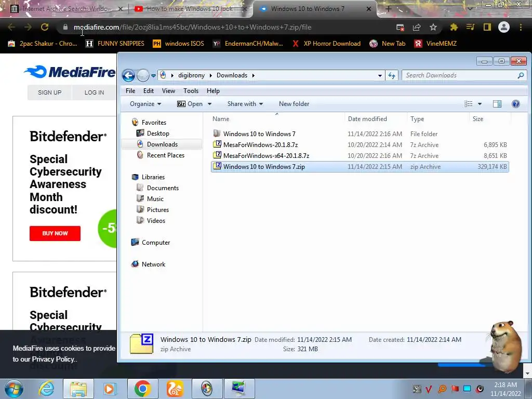The height and width of the screenshot is (399, 532).
Task: Click New folder
Action: (x=294, y=104)
